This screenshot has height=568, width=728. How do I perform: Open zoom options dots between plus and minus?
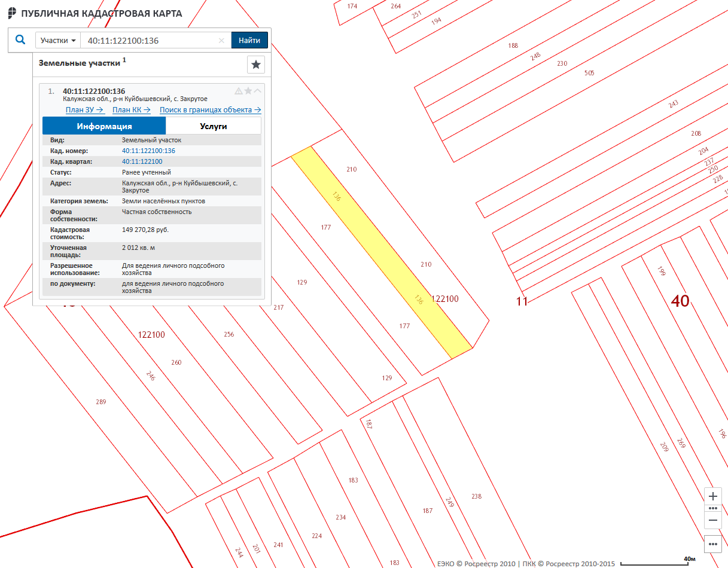713,508
